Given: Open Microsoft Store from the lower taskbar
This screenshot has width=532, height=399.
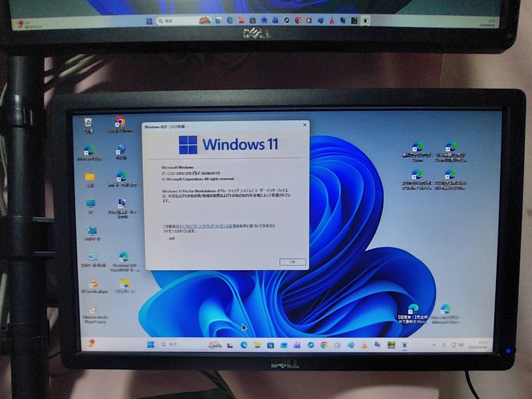Looking at the screenshot, I should point(270,344).
